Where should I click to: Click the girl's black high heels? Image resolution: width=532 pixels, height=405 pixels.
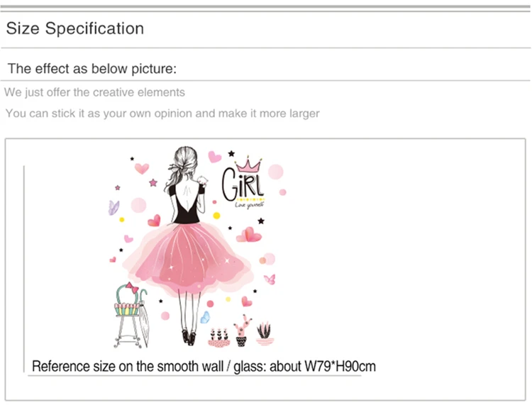tap(189, 338)
